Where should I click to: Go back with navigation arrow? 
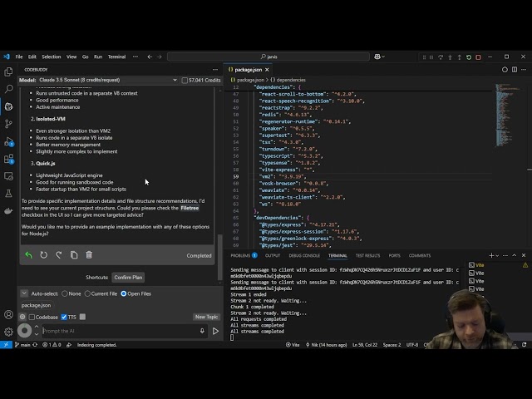click(x=150, y=57)
